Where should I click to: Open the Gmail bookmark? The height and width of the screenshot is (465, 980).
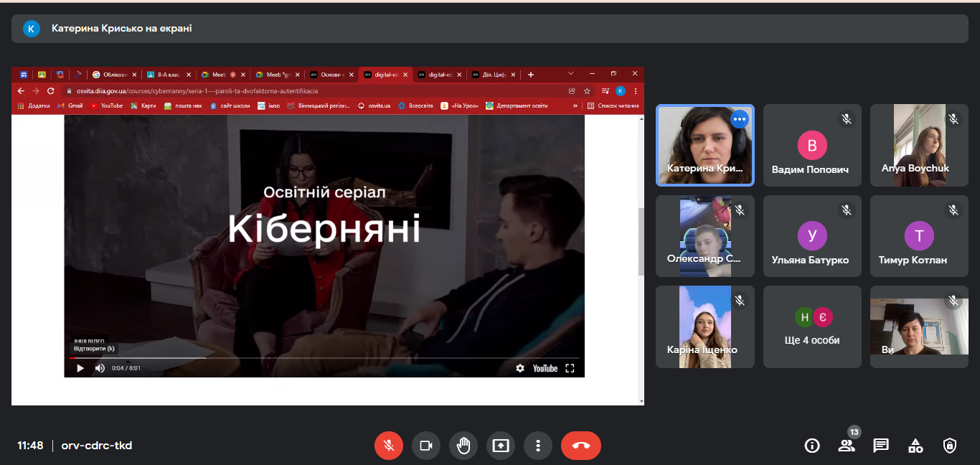pyautogui.click(x=71, y=105)
